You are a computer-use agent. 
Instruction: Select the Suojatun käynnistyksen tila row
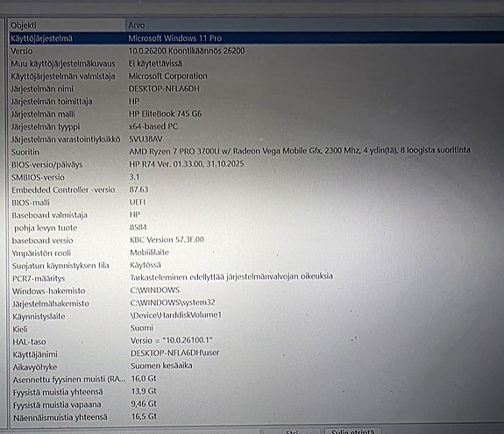coord(257,266)
